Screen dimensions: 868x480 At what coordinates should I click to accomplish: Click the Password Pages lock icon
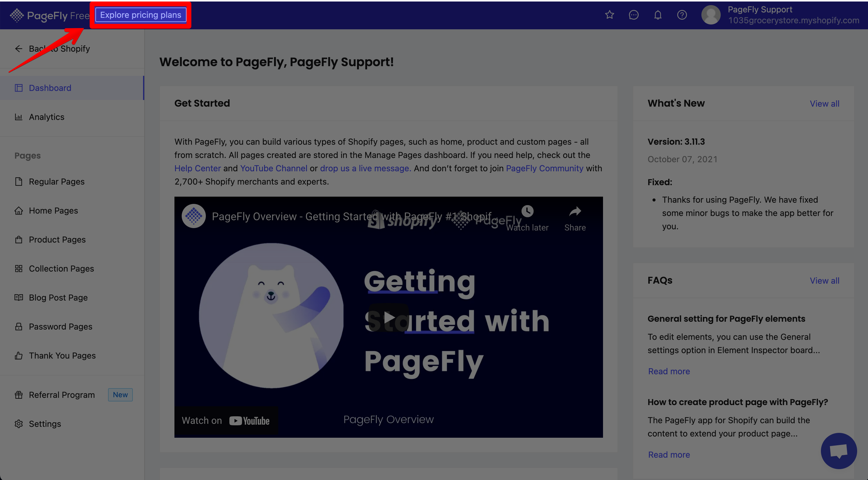point(18,327)
